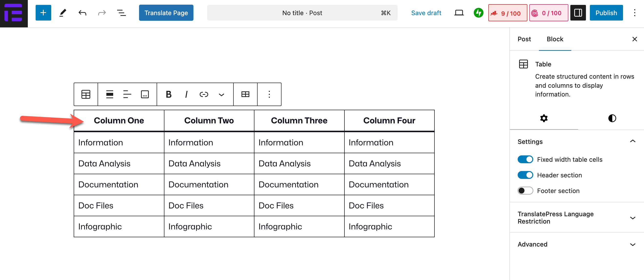This screenshot has width=644, height=280.
Task: Switch to the Post tab
Action: pyautogui.click(x=524, y=39)
